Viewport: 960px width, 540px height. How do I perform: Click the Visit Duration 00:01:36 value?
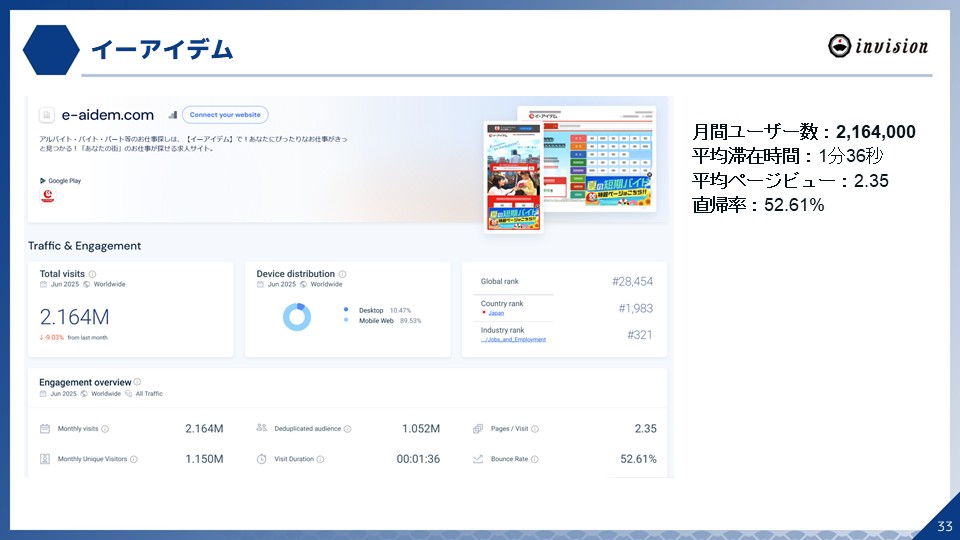[418, 459]
